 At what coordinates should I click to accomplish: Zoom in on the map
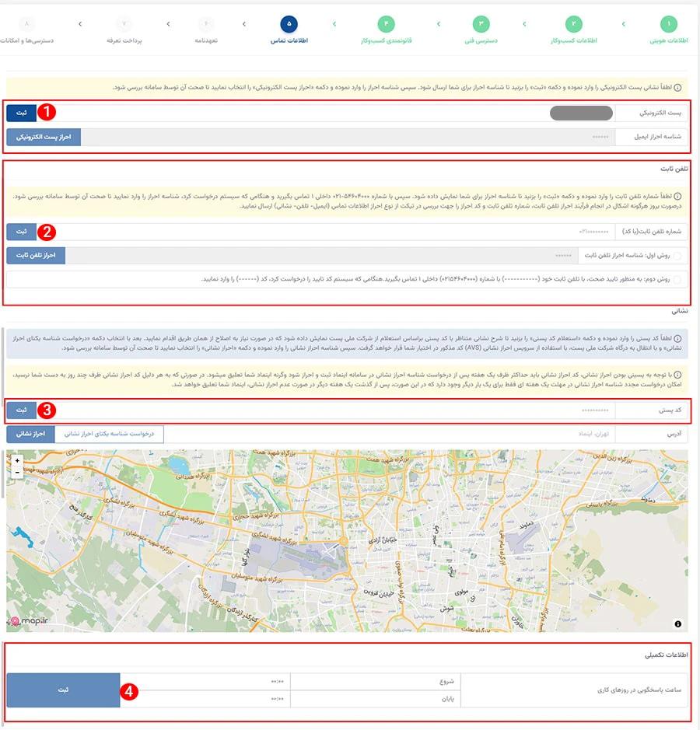click(17, 460)
